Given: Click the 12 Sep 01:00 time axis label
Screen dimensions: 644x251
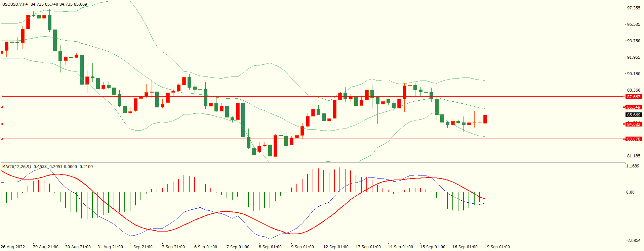Looking at the screenshot, I should tap(336, 247).
